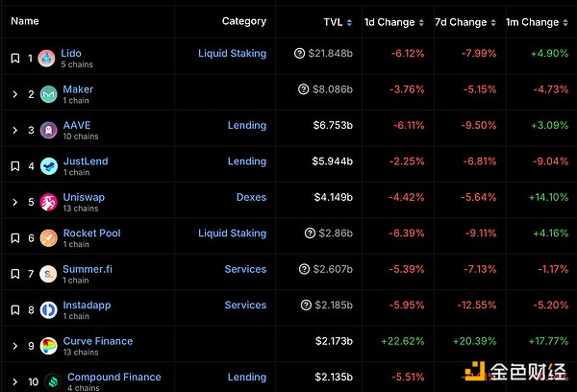Expand the Maker row chevron

[14, 94]
